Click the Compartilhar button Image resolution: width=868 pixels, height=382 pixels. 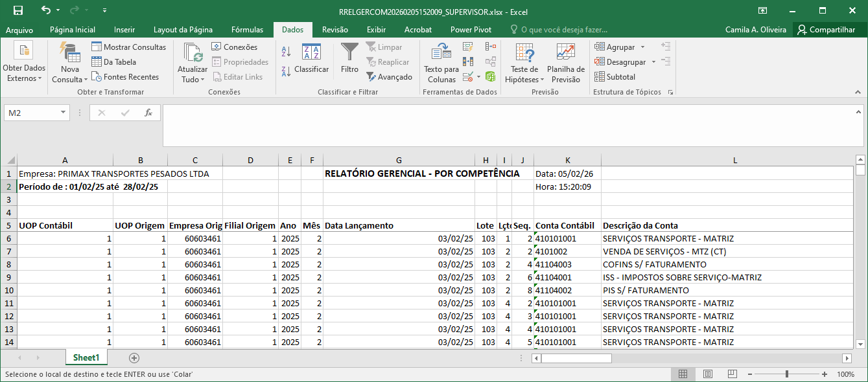click(826, 30)
